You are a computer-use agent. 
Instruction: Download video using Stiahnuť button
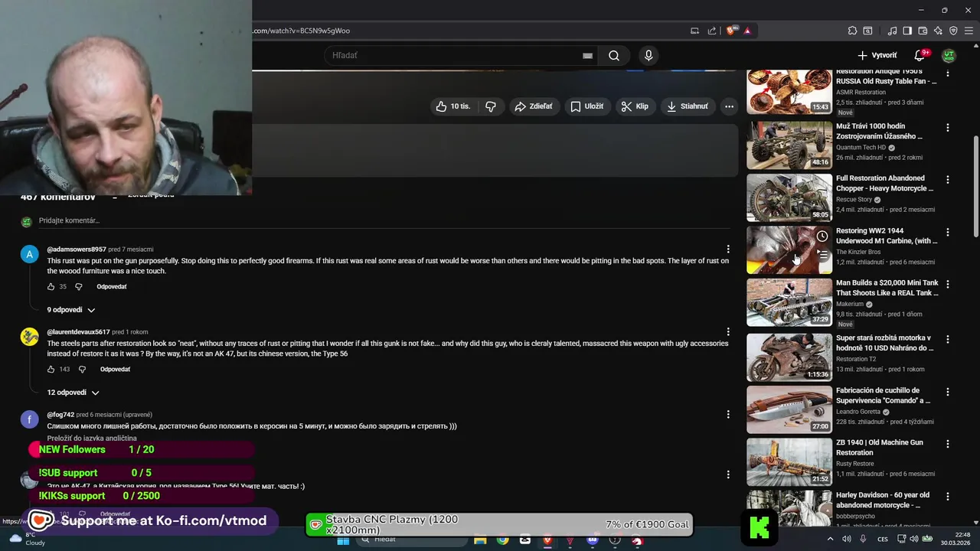pos(688,106)
